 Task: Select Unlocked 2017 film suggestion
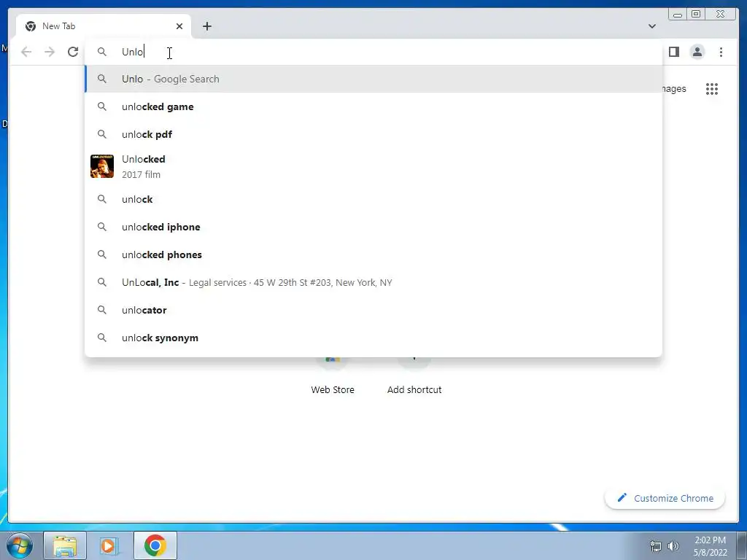click(x=373, y=167)
